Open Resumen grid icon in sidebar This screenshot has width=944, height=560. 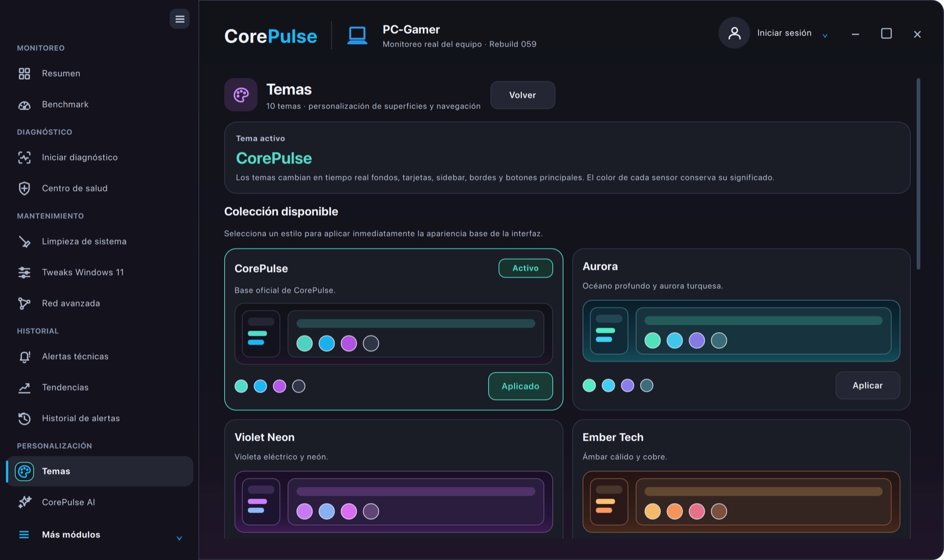[24, 73]
